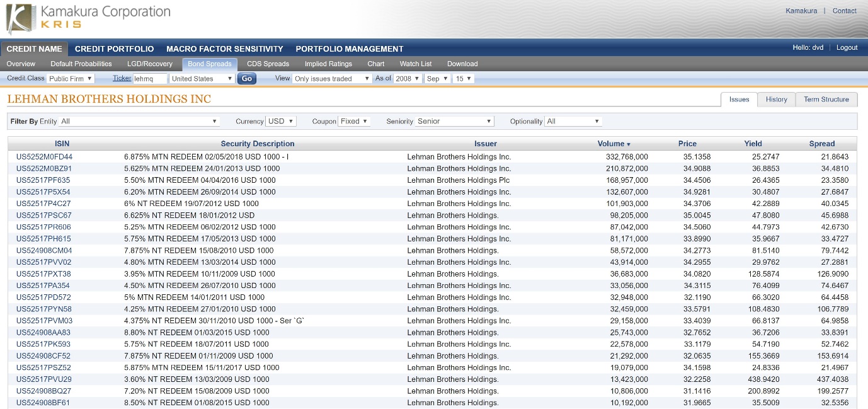Viewport: 868px width, 409px height.
Task: Go to the Overview sub-tab
Action: [x=21, y=64]
